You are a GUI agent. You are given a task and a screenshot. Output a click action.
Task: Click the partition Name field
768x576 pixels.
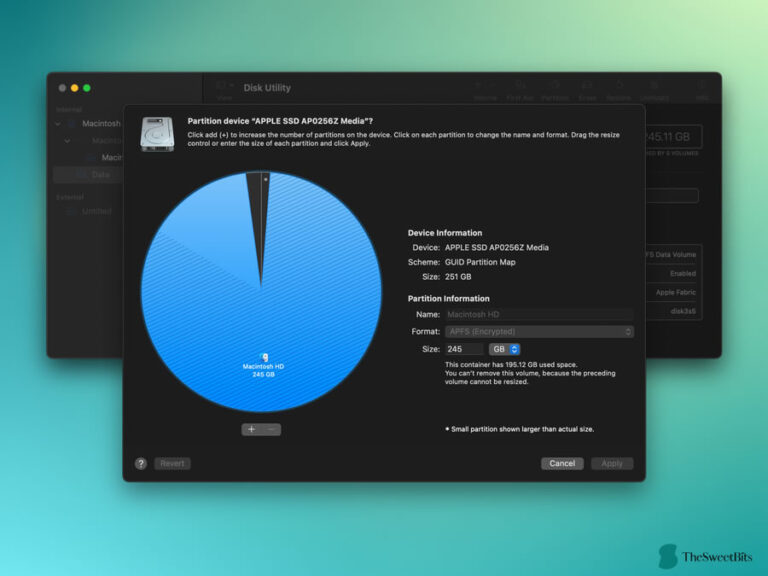click(539, 314)
